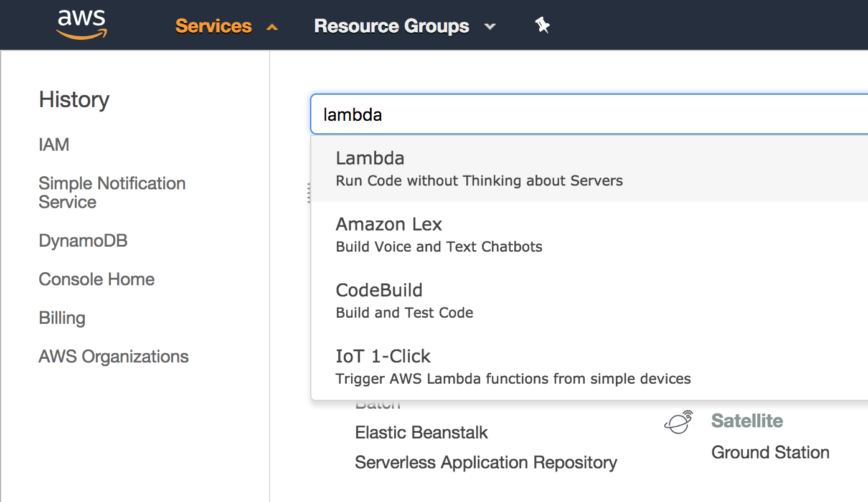Click the History heading

(x=74, y=99)
